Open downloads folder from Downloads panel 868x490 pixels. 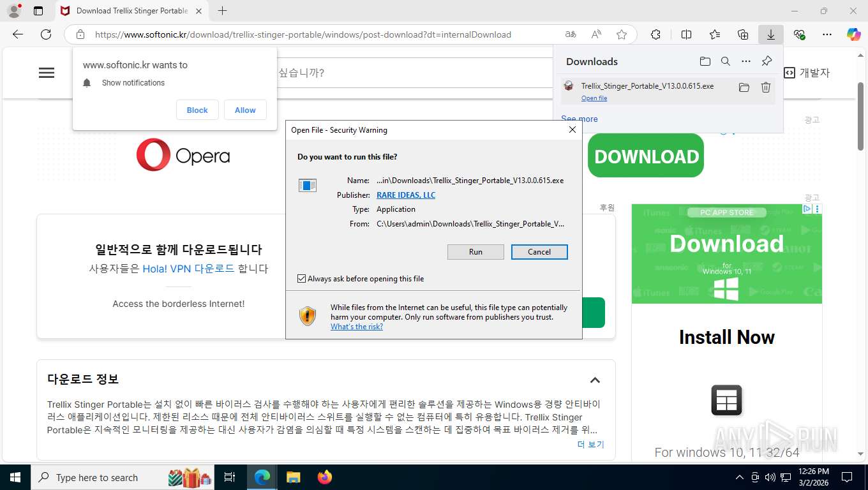[x=705, y=61]
